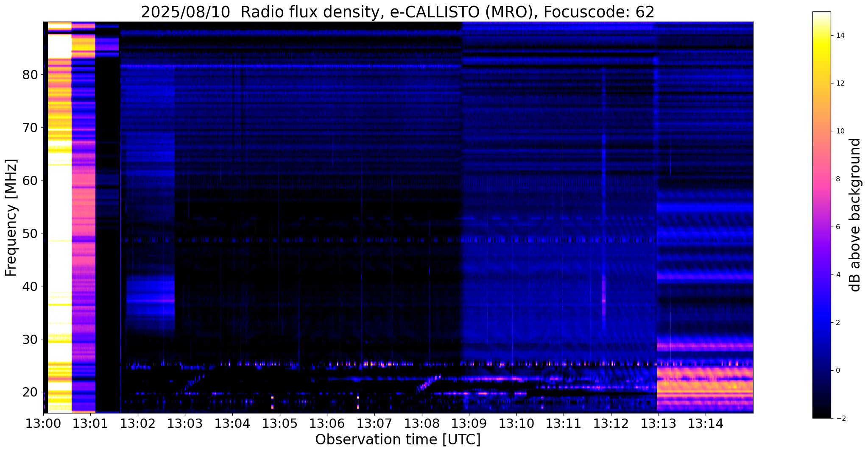Click the 70 MHz frequency tick label
The width and height of the screenshot is (868, 452).
click(x=30, y=128)
